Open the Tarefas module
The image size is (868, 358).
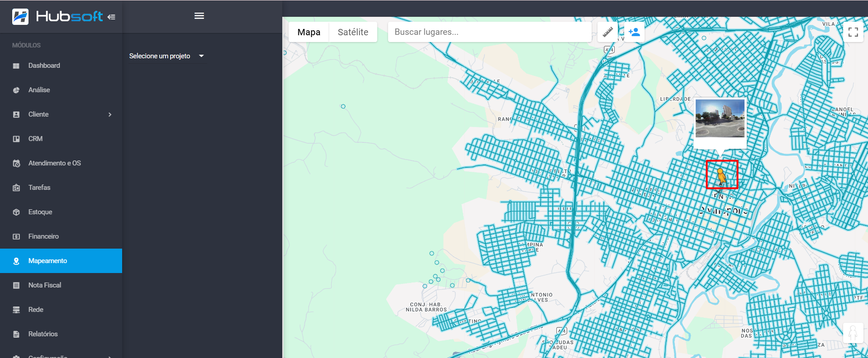coord(61,188)
